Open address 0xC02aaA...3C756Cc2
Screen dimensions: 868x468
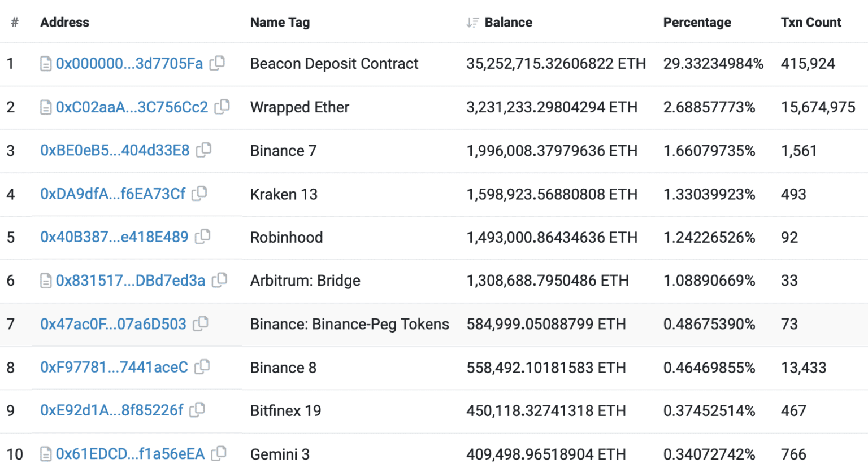click(132, 107)
